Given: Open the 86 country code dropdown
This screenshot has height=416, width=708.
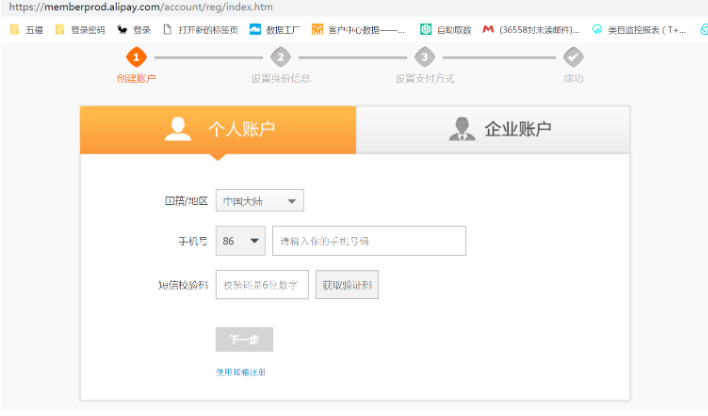Looking at the screenshot, I should click(x=240, y=241).
